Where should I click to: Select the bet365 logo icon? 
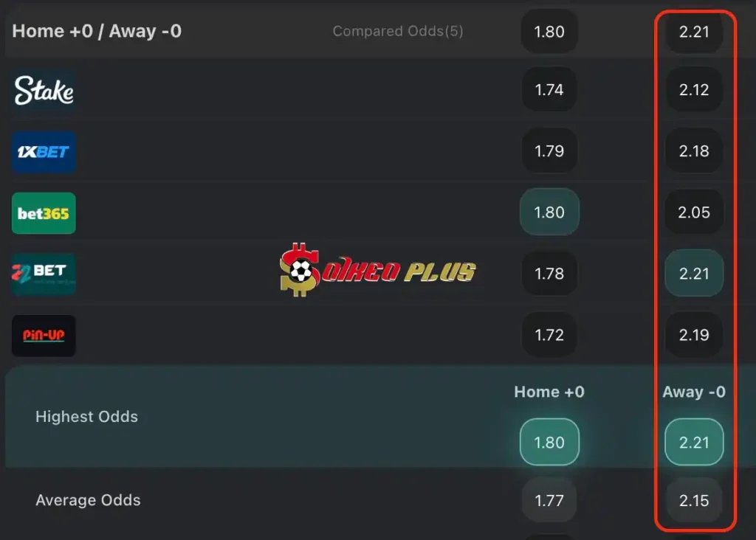(44, 213)
